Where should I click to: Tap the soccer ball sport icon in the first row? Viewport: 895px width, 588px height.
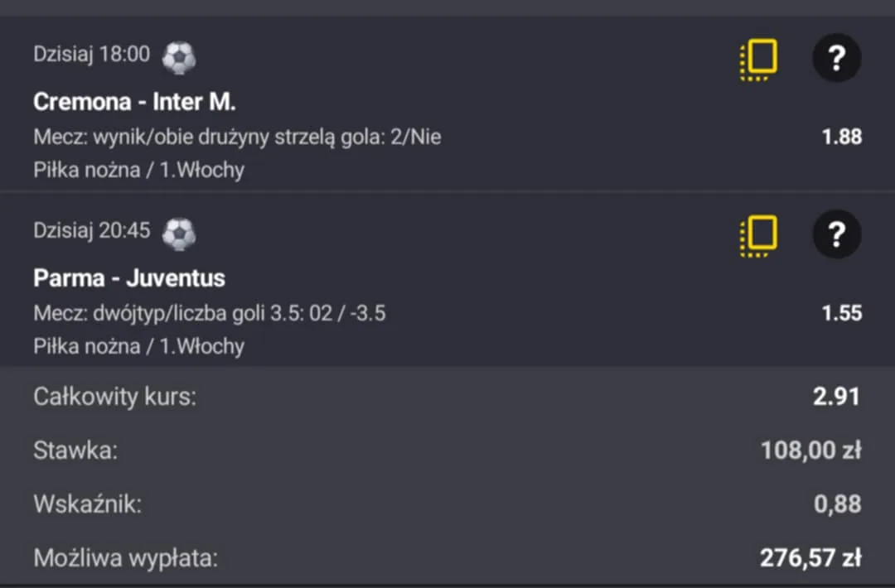(179, 56)
